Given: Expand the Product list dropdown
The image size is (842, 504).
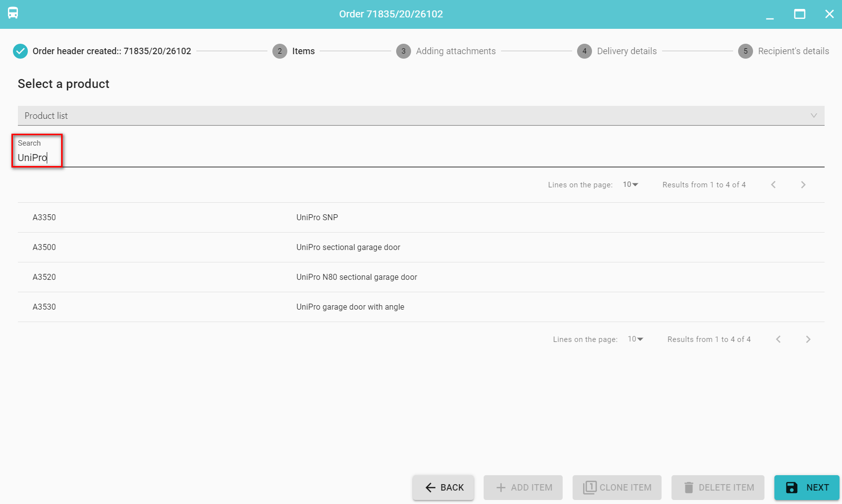Looking at the screenshot, I should [421, 116].
